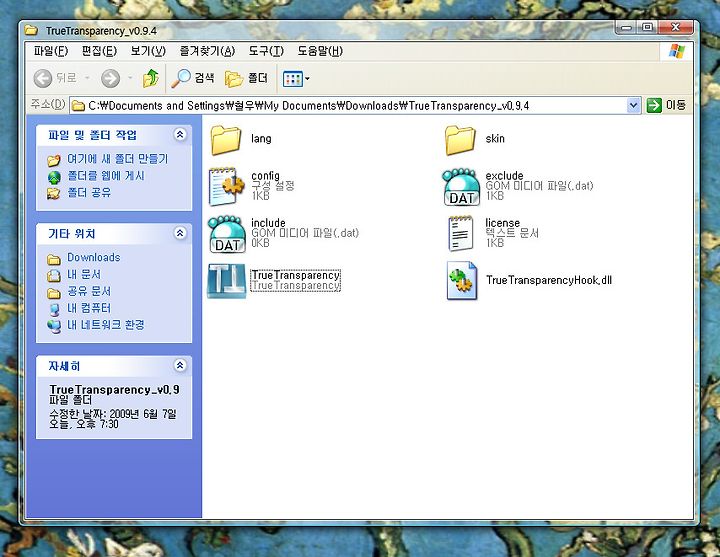Select the include DAT file icon

click(x=227, y=234)
